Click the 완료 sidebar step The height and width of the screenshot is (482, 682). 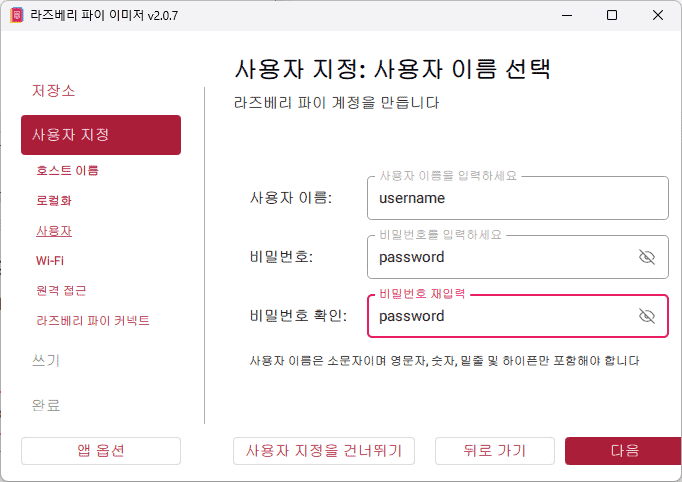[x=46, y=405]
